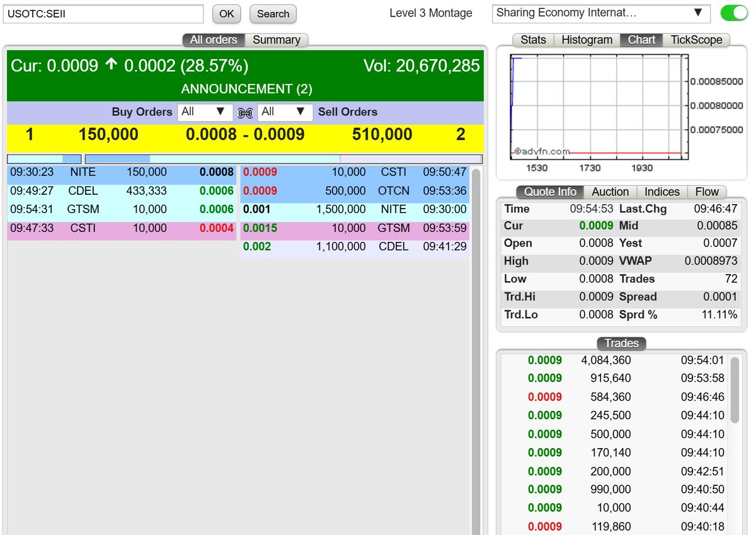This screenshot has width=756, height=535.
Task: Click the Buy Orders label
Action: 142,112
